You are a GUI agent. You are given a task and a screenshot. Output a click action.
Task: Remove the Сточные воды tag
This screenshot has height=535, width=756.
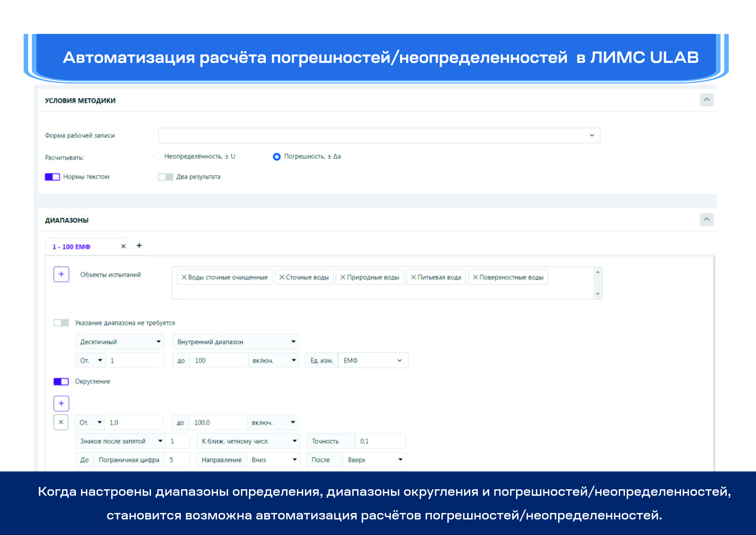282,277
